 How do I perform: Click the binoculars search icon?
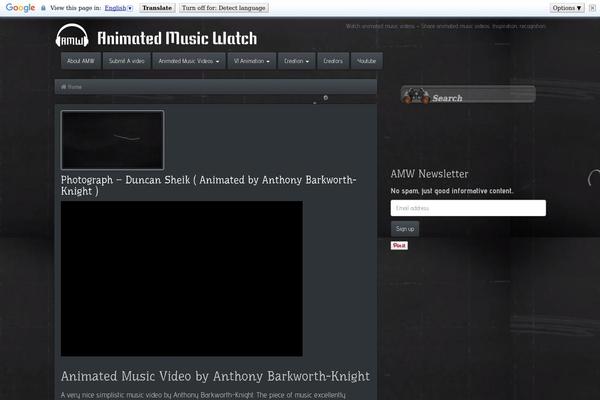click(416, 96)
